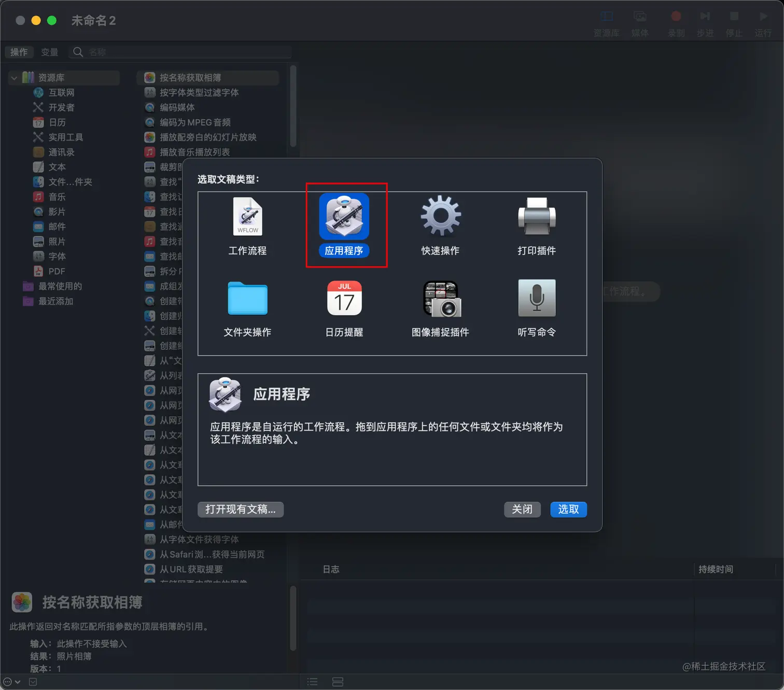Click the 媒体 toolbar icon

pyautogui.click(x=640, y=17)
